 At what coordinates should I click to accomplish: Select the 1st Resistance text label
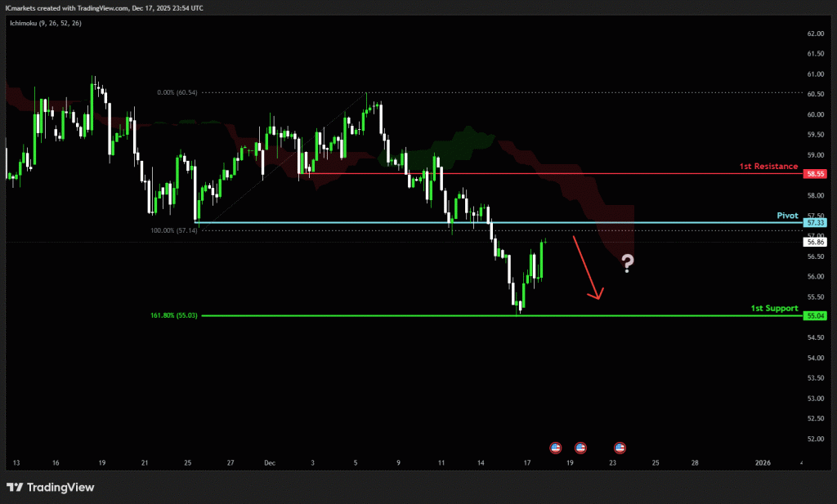pyautogui.click(x=768, y=167)
